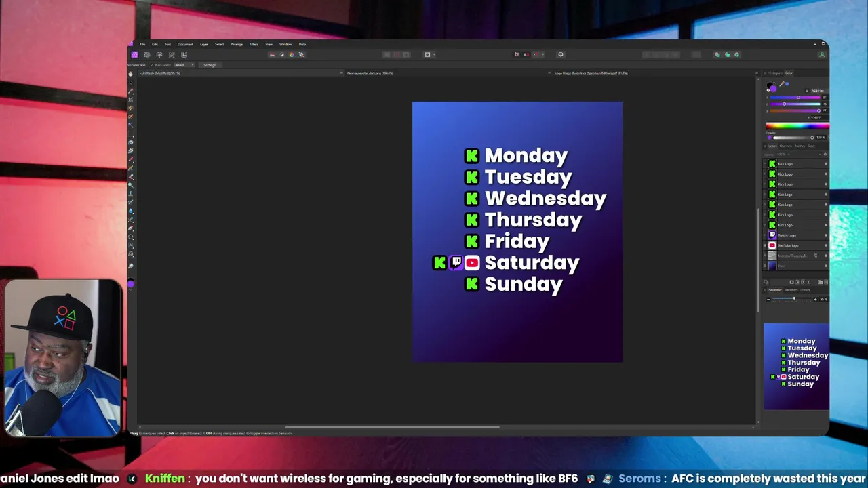Select the Zoom magnifier tool

tap(131, 266)
